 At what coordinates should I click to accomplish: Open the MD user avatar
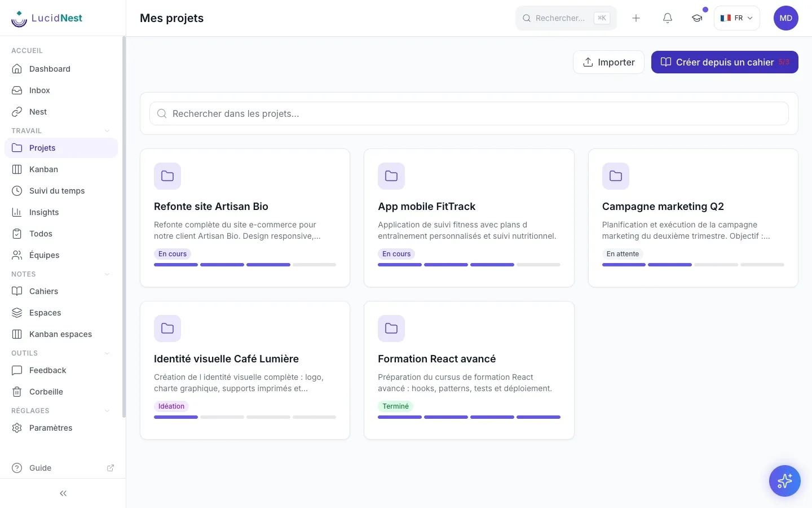pos(786,18)
